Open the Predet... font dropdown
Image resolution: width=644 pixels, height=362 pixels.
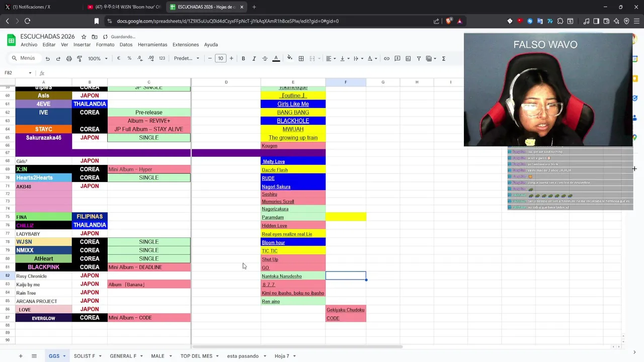click(187, 58)
